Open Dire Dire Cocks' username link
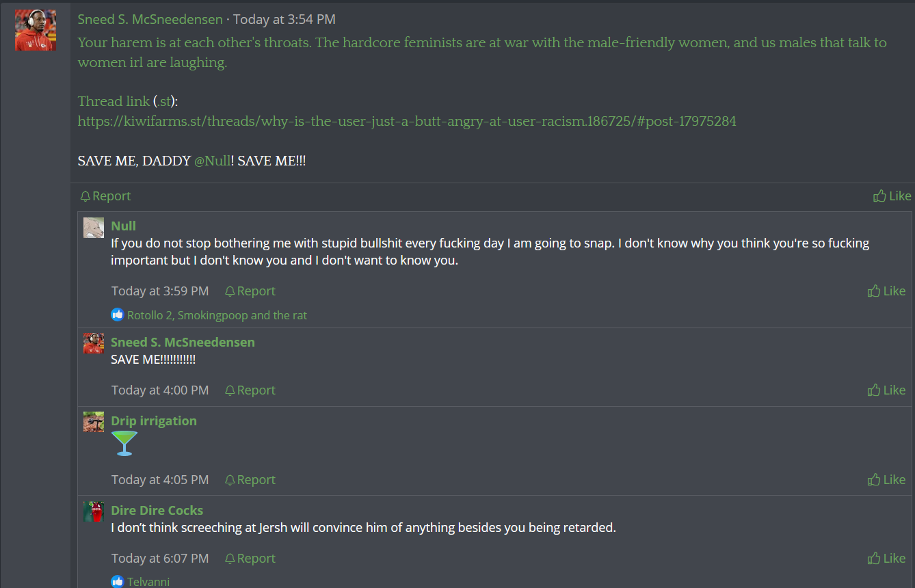Viewport: 915px width, 588px height. (157, 510)
